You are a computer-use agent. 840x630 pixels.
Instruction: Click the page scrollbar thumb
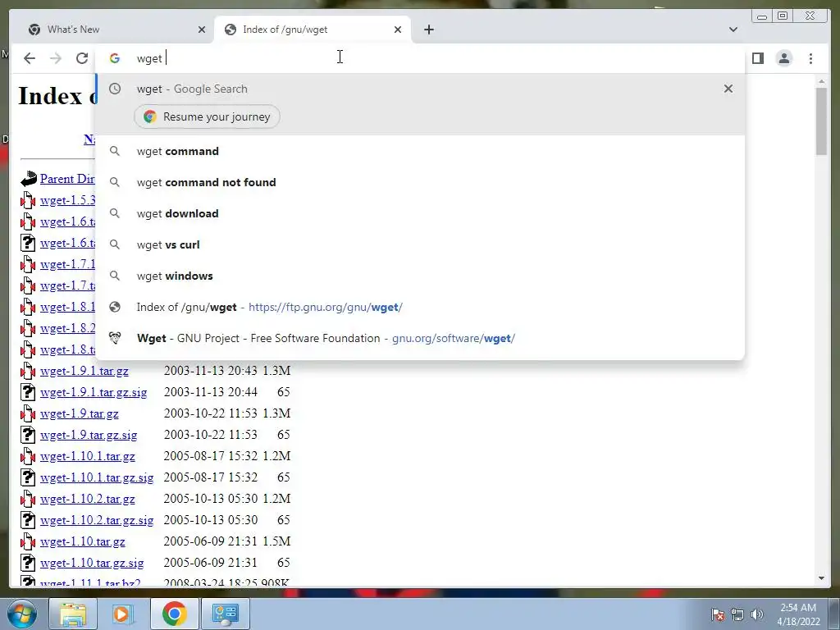click(x=821, y=121)
